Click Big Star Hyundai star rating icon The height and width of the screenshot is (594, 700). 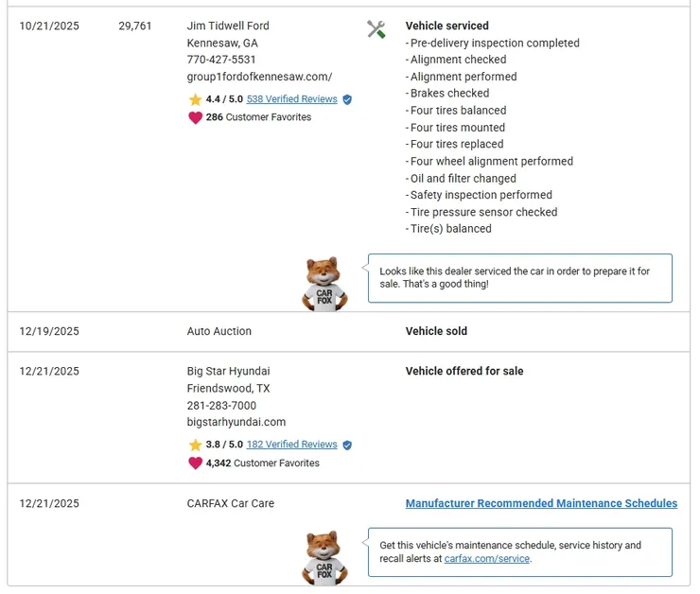click(x=195, y=445)
